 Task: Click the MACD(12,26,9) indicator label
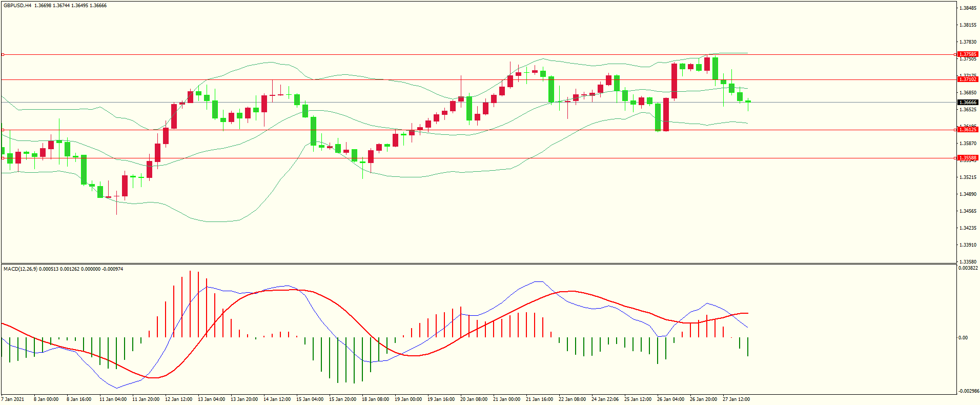click(x=20, y=269)
